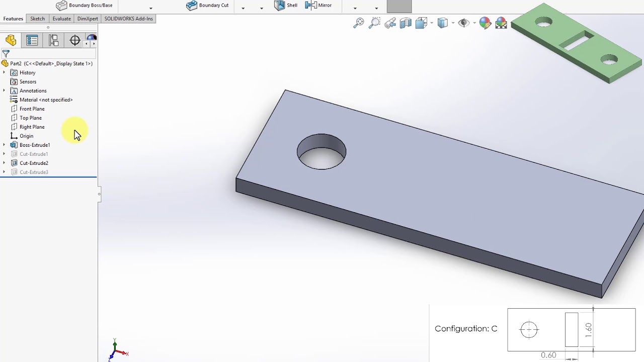The height and width of the screenshot is (362, 644).
Task: Select the Zoom to Area tool
Action: point(374,23)
